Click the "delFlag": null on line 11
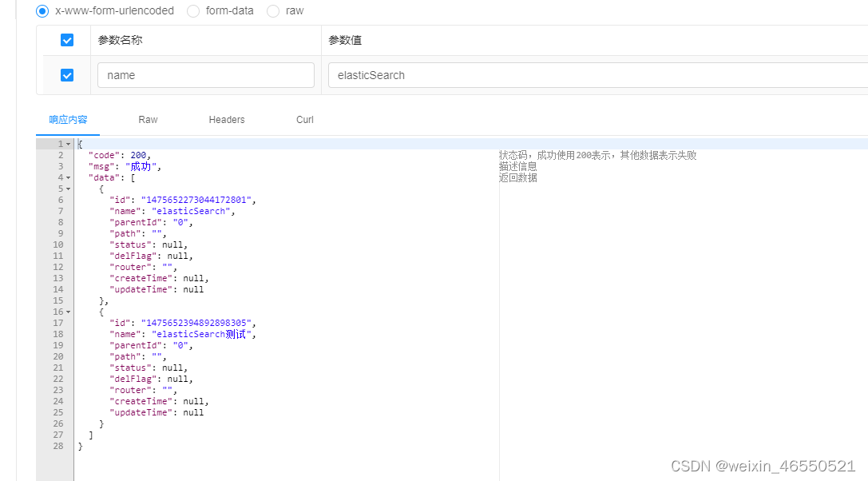The width and height of the screenshot is (868, 481). click(151, 256)
